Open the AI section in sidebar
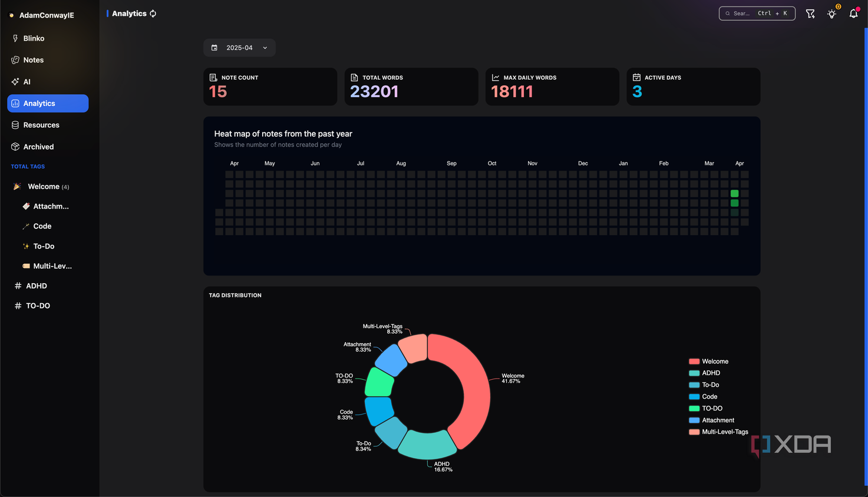868x497 pixels. [x=48, y=82]
